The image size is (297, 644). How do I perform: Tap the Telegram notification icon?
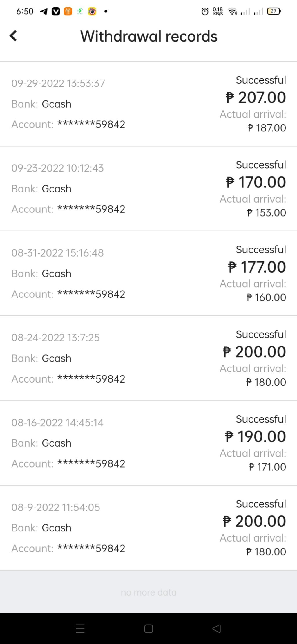click(x=44, y=11)
